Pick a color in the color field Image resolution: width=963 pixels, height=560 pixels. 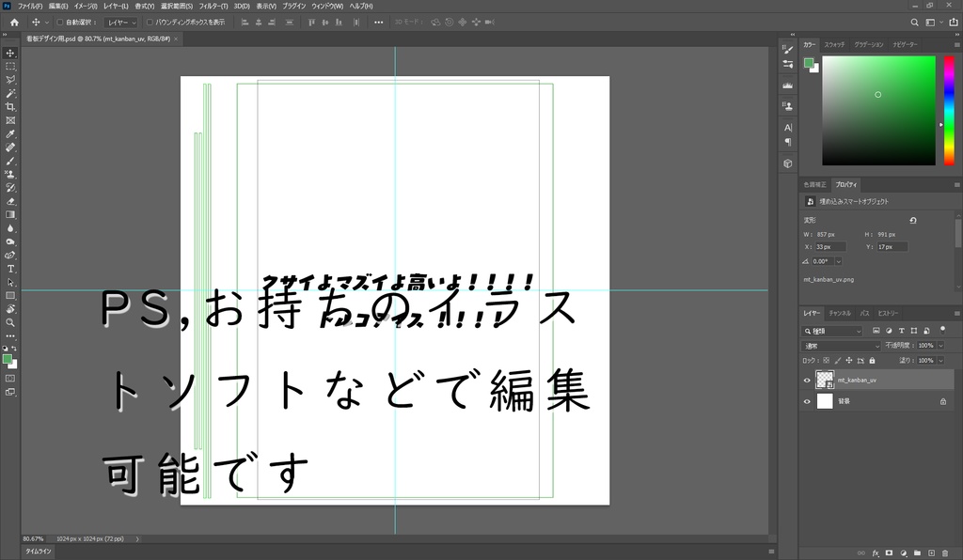click(x=879, y=111)
